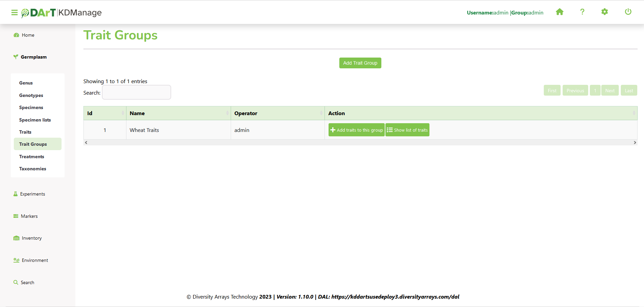This screenshot has width=644, height=307.
Task: Open settings gear icon
Action: [604, 12]
